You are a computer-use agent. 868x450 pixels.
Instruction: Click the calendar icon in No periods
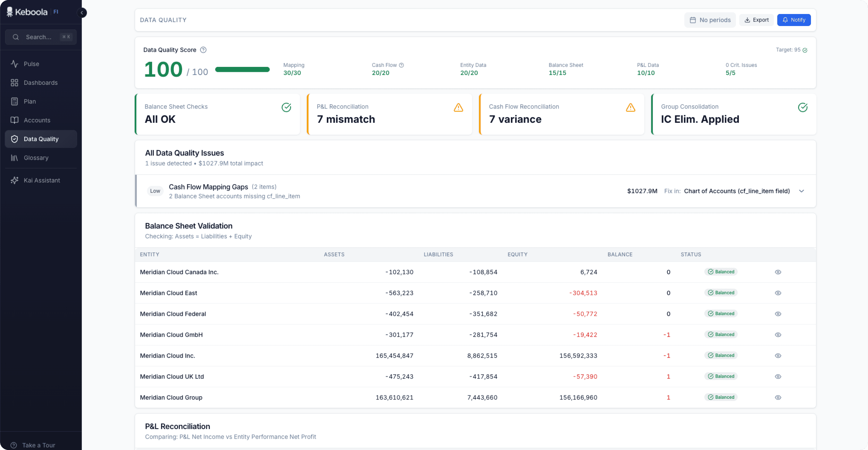click(693, 20)
